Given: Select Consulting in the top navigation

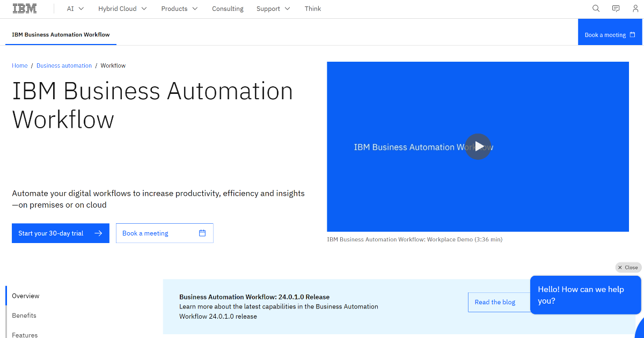Looking at the screenshot, I should [x=228, y=9].
